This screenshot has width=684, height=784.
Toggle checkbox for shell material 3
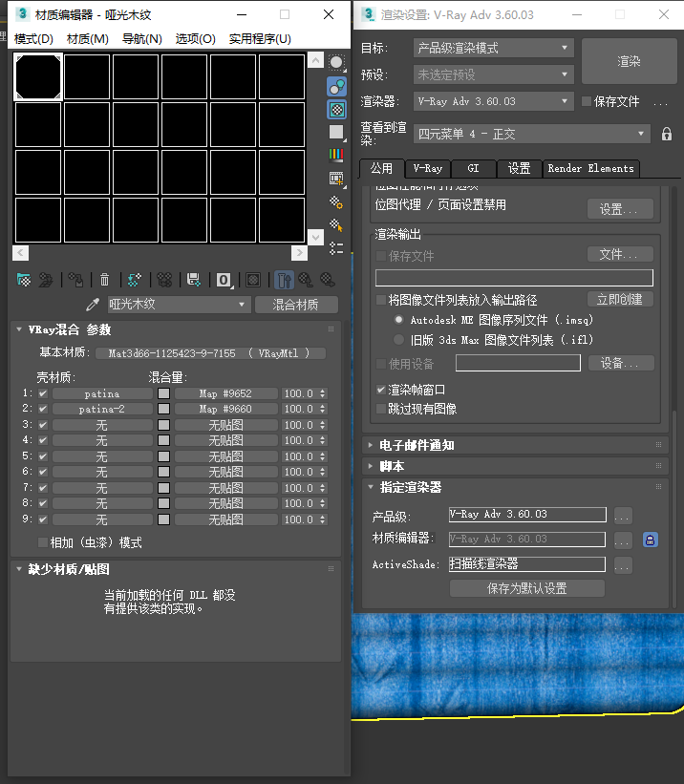point(43,425)
